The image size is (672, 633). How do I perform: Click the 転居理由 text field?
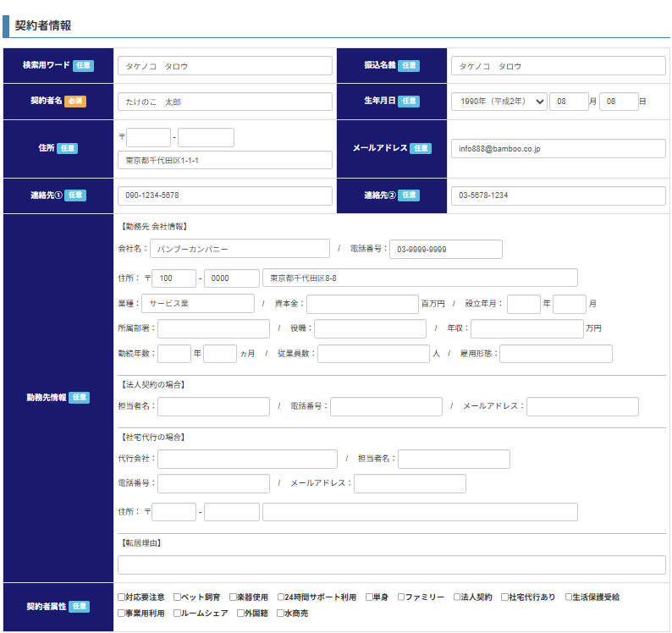391,565
